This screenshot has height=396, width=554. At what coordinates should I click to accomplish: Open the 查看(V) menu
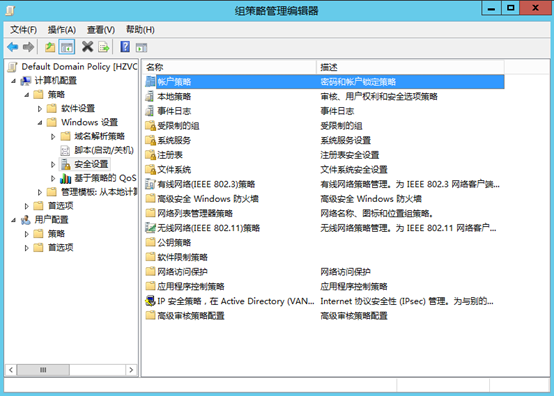101,30
